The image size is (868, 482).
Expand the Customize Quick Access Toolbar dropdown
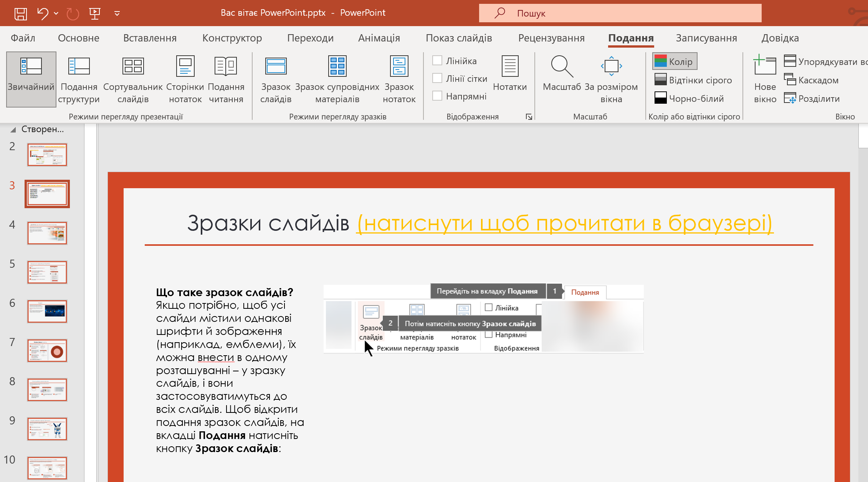tap(117, 13)
